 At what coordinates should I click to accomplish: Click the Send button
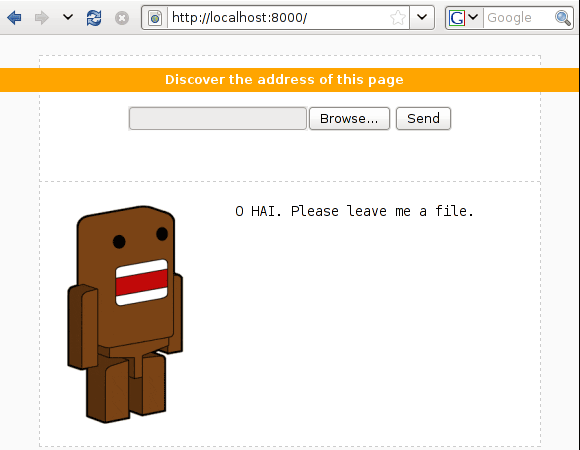(x=424, y=119)
